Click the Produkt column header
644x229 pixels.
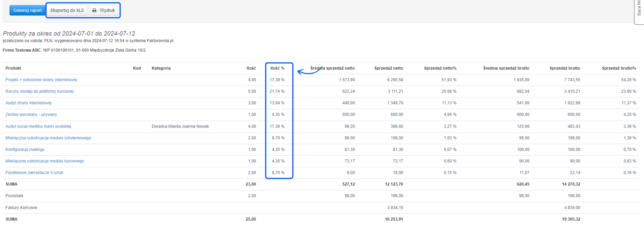click(13, 68)
